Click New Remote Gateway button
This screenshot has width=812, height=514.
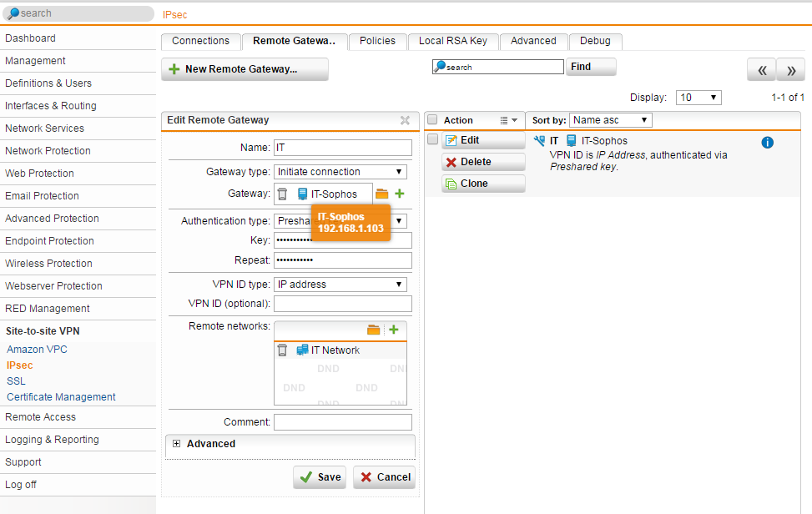pos(245,69)
